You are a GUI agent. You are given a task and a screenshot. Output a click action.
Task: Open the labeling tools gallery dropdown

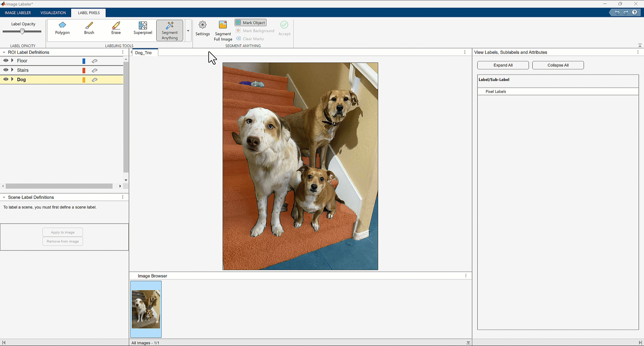[x=188, y=31]
